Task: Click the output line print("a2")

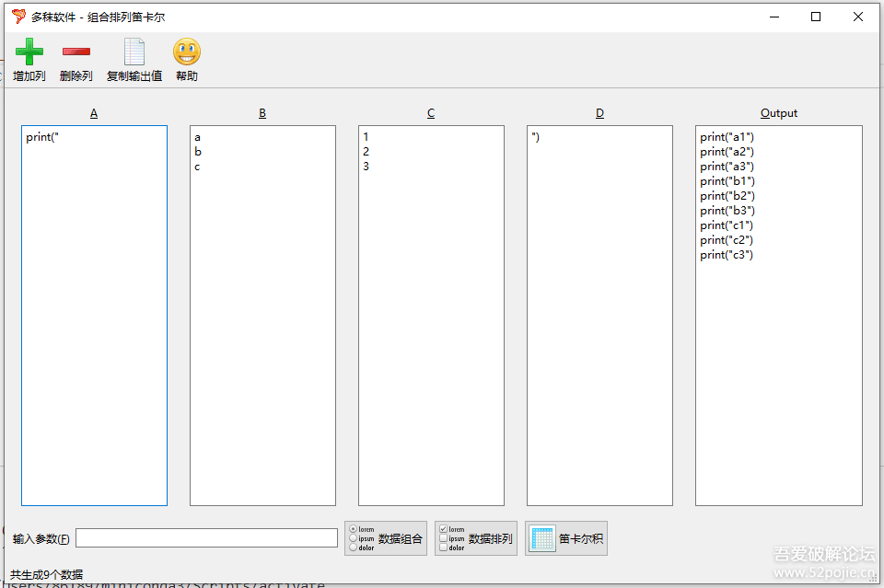Action: 727,152
